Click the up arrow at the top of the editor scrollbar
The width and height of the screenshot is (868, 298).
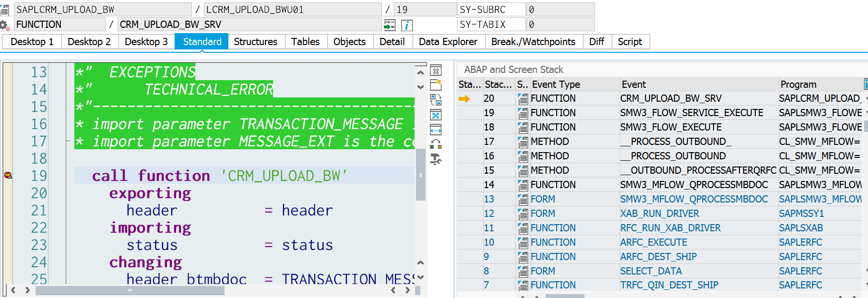[x=420, y=72]
